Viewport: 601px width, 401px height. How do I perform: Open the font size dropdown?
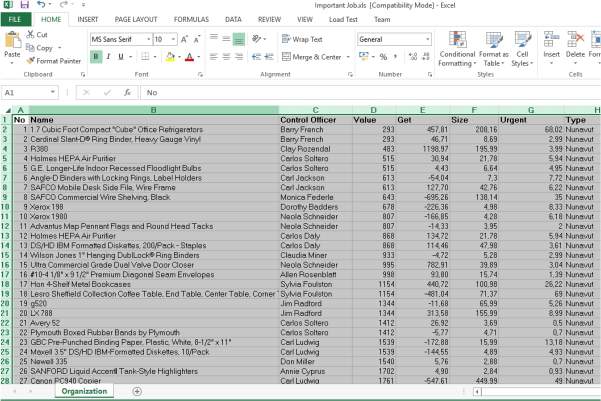pyautogui.click(x=173, y=39)
